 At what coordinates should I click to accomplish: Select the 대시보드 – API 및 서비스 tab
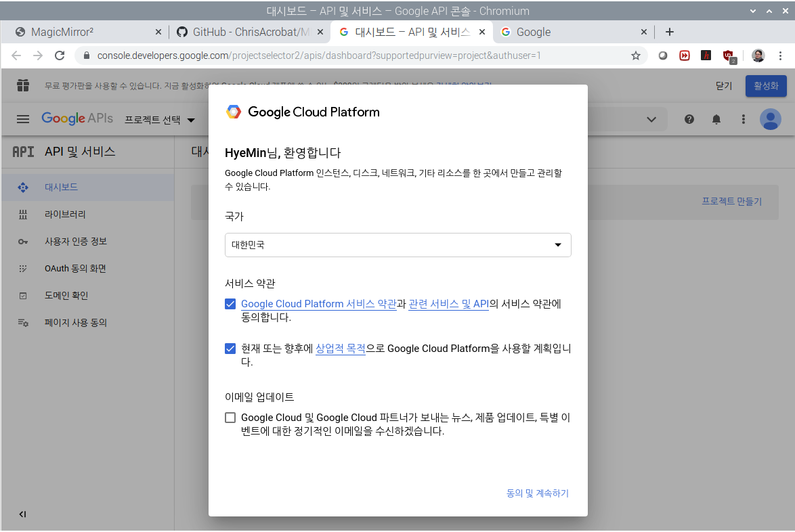(x=412, y=32)
